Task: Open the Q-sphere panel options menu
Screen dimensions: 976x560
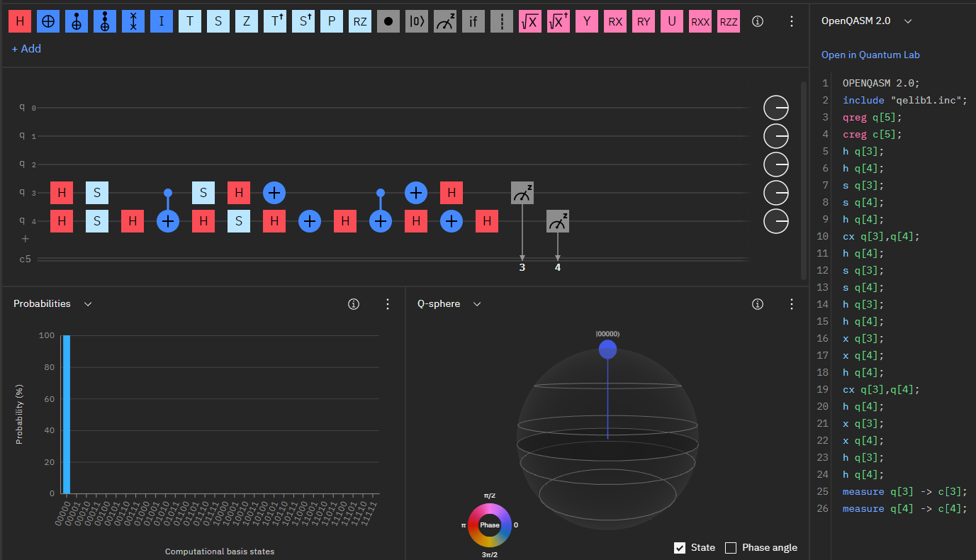Action: tap(792, 304)
